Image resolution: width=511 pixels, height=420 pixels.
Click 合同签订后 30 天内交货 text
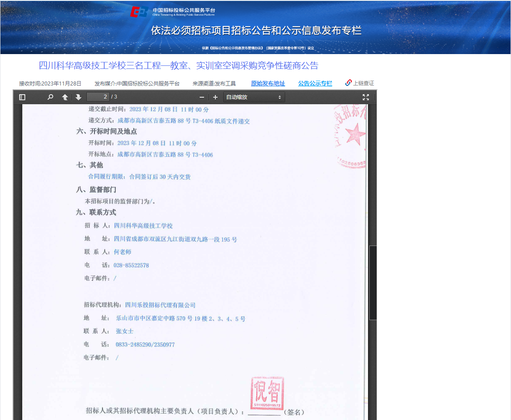point(160,177)
